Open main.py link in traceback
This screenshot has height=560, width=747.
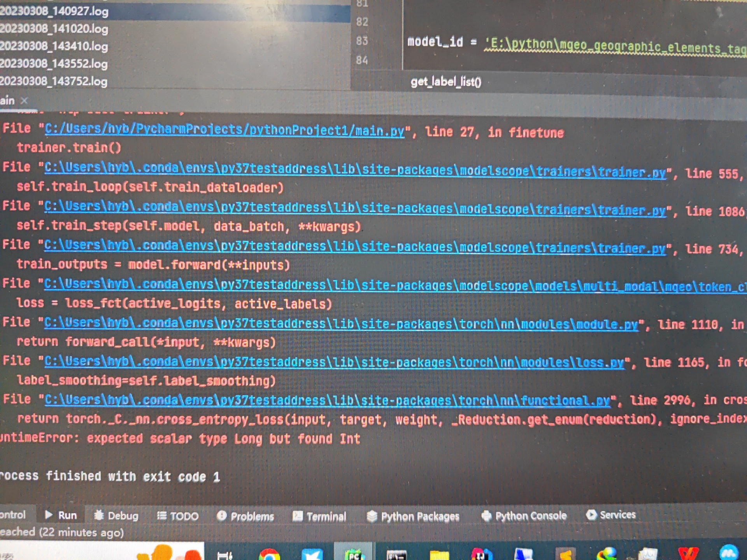pos(224,130)
